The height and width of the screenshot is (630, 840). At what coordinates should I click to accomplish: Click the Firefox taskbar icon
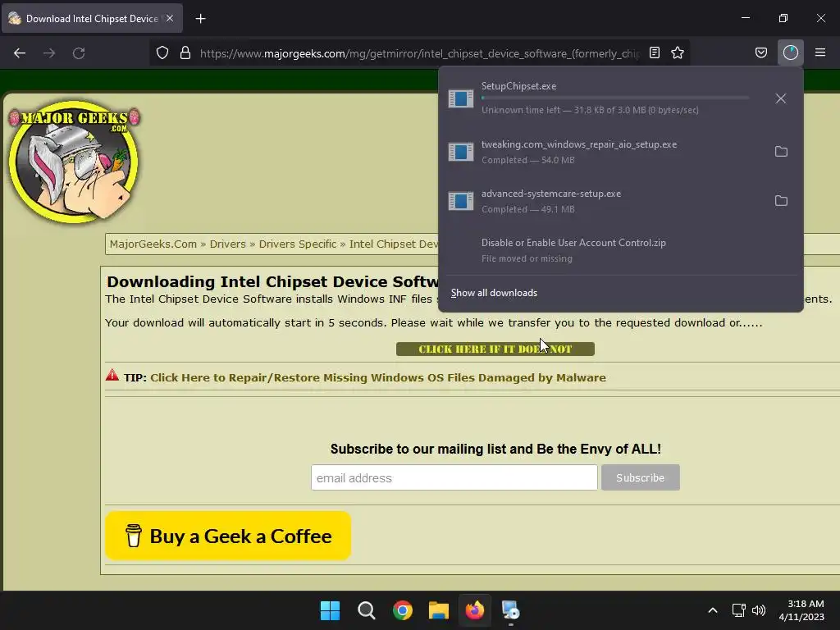pos(475,610)
